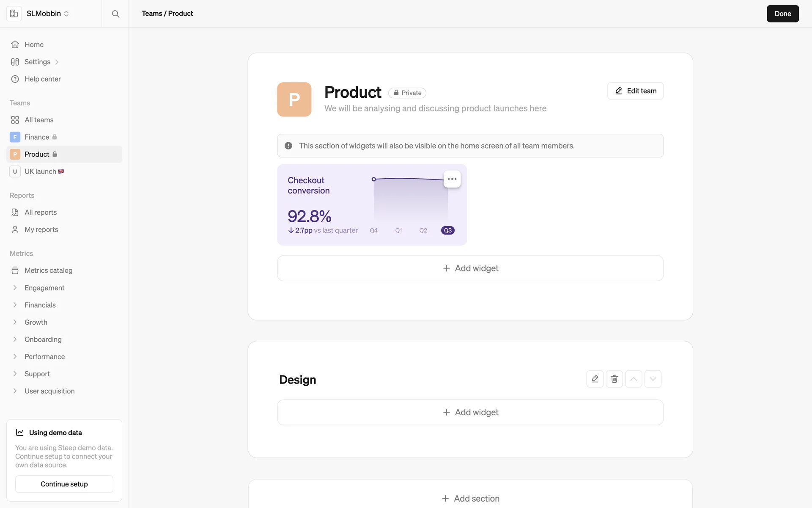
Task: Click the workspace building icon
Action: click(x=14, y=14)
